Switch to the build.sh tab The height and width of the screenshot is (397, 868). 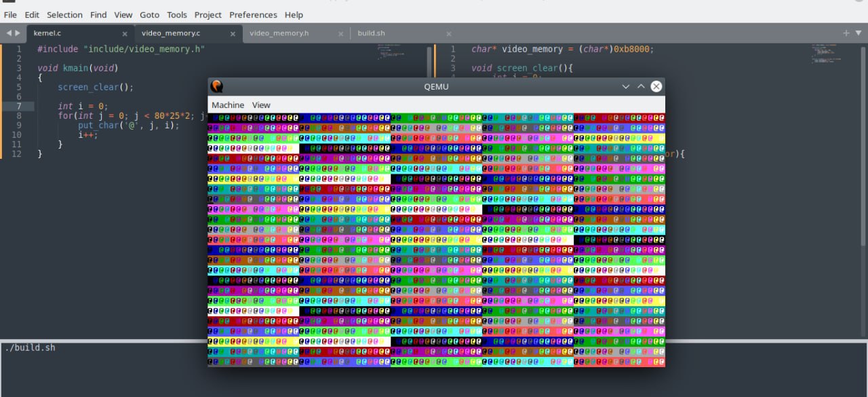click(371, 33)
